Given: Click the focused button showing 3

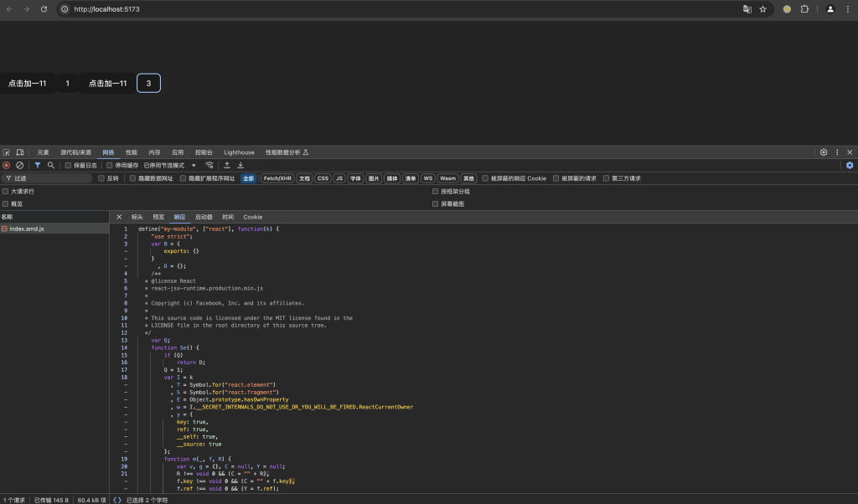Looking at the screenshot, I should coord(148,83).
